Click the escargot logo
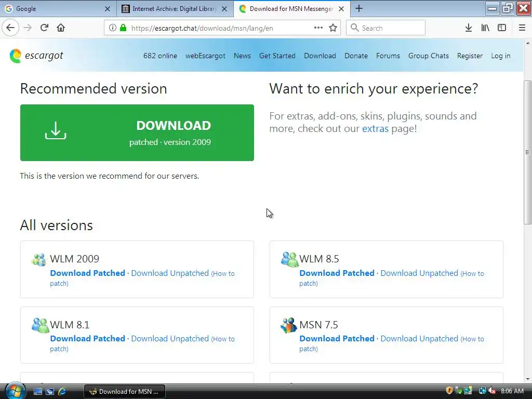 [x=36, y=56]
